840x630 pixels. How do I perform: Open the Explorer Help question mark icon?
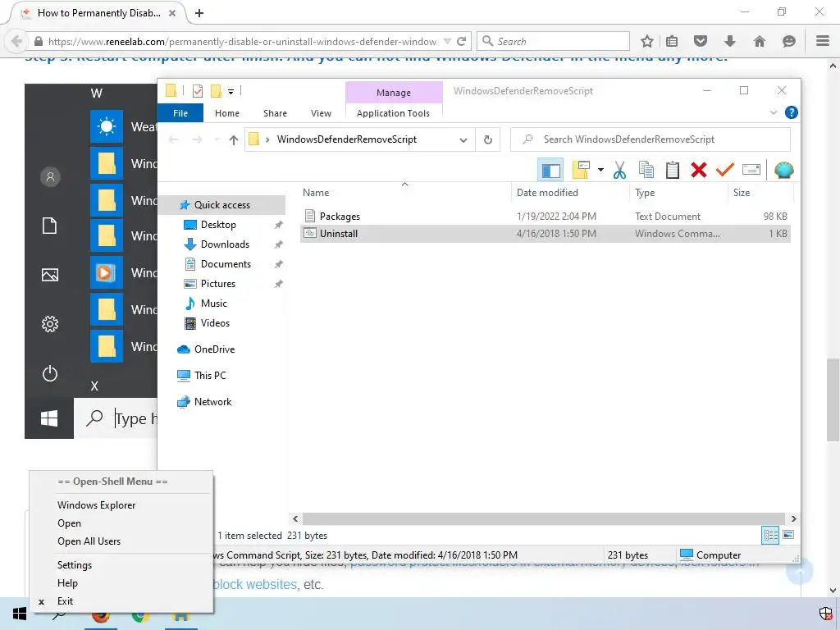pyautogui.click(x=791, y=112)
